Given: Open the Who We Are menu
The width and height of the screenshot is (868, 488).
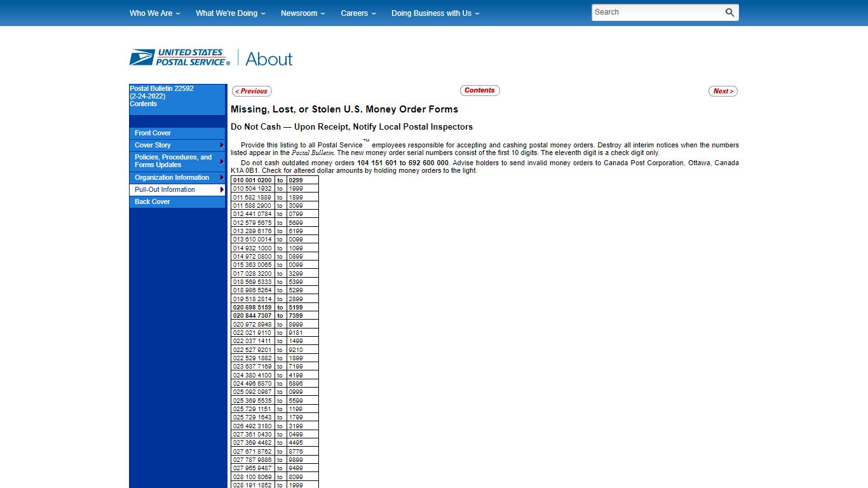Looking at the screenshot, I should tap(154, 13).
